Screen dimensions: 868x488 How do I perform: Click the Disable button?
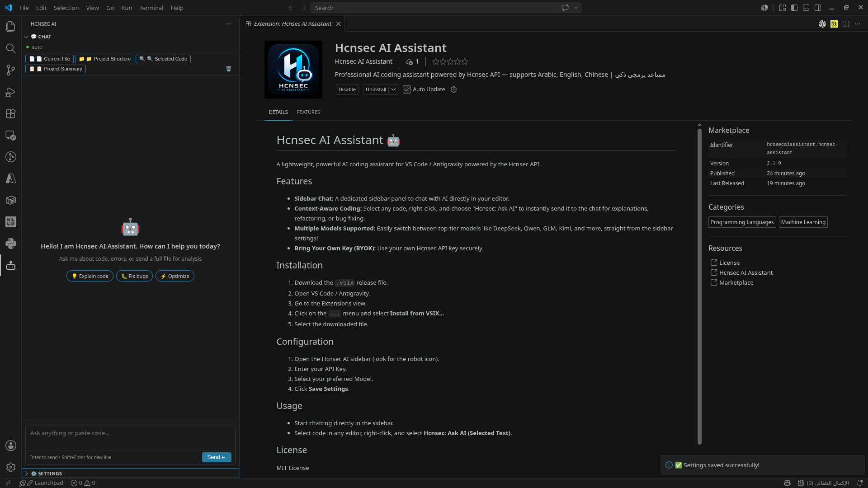tap(347, 89)
